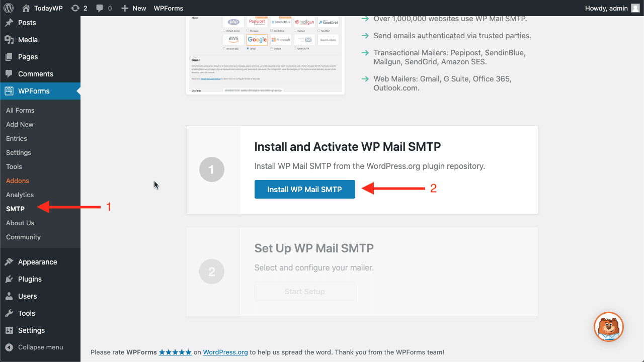Open the Media library menu
Image resolution: width=644 pixels, height=362 pixels.
pos(40,40)
